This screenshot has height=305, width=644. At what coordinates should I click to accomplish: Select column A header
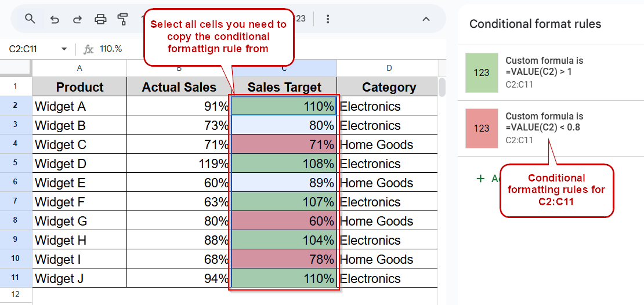click(x=79, y=68)
